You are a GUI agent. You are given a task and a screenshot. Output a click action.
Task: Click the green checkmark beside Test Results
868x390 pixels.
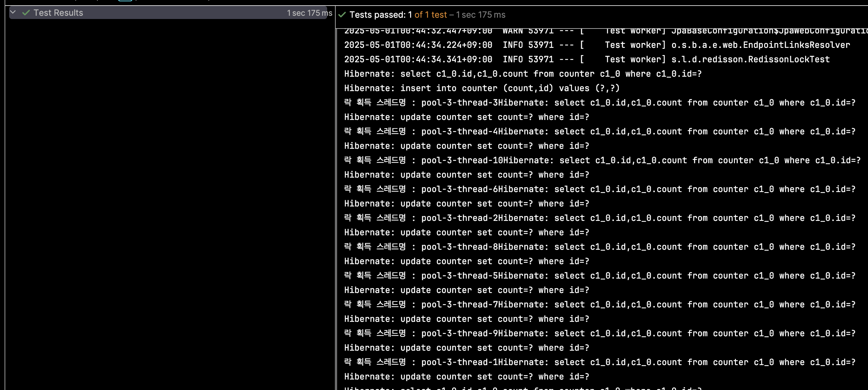point(26,13)
